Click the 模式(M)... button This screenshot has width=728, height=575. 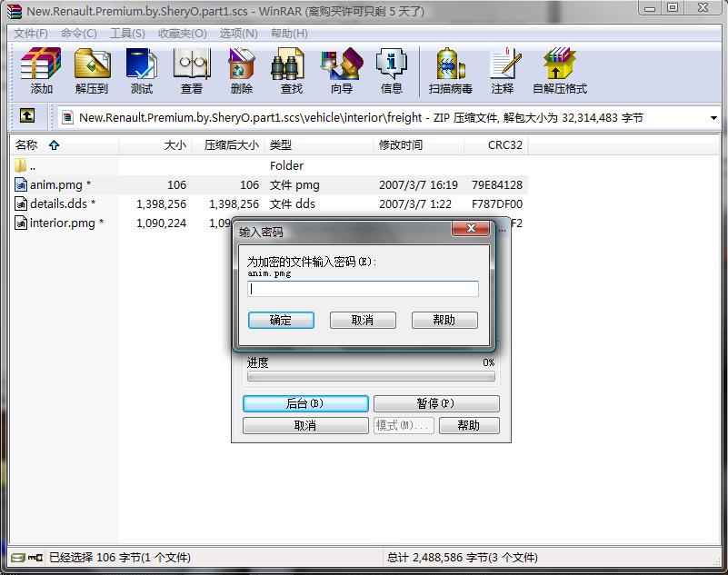404,425
